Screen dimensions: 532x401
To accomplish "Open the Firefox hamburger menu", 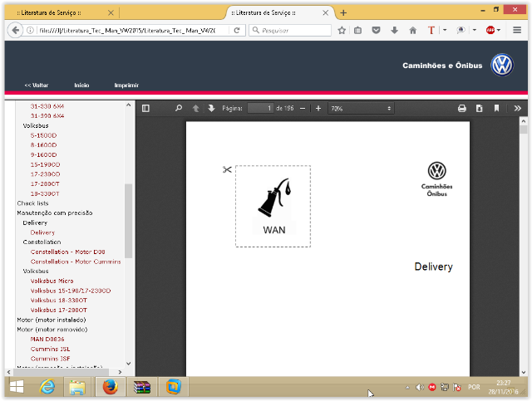I will [x=517, y=30].
